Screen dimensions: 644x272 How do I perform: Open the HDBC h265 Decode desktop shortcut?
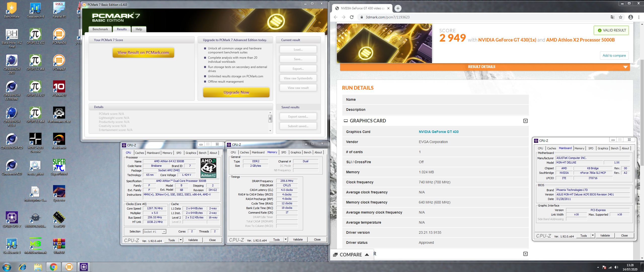35,143
